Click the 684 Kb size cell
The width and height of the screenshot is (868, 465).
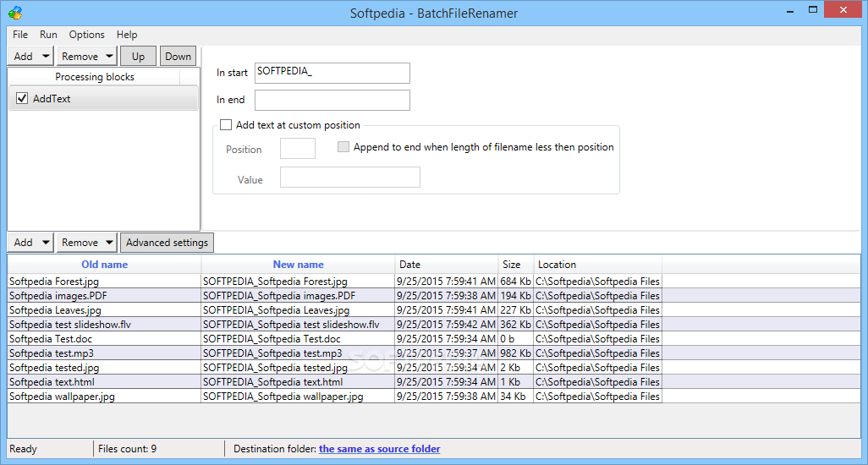coord(515,282)
